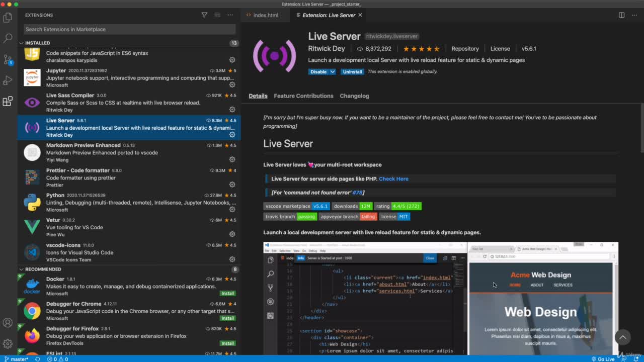
Task: Install Debugger for Firefox extension
Action: coord(228,343)
